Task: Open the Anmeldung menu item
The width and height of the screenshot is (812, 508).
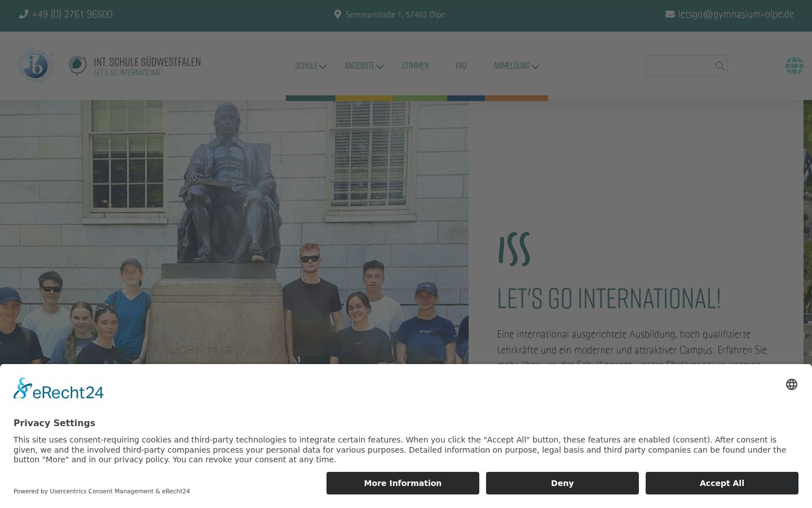Action: click(x=511, y=65)
